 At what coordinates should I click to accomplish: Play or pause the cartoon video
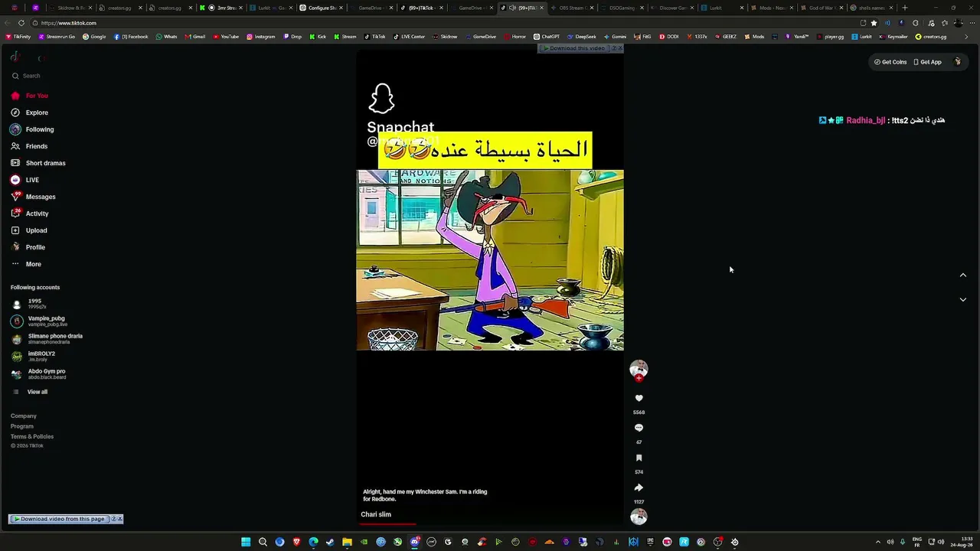point(490,260)
